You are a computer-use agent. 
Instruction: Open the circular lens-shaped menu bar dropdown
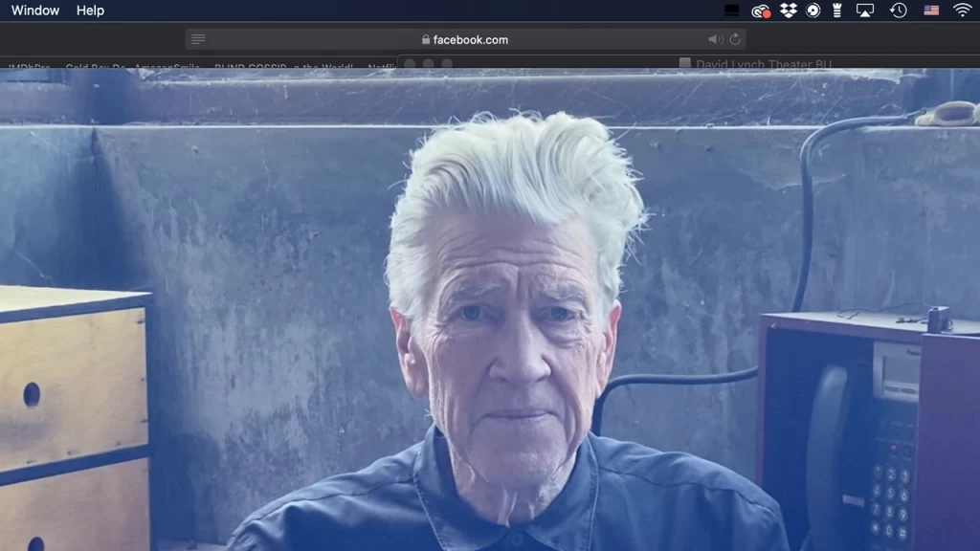(x=812, y=11)
